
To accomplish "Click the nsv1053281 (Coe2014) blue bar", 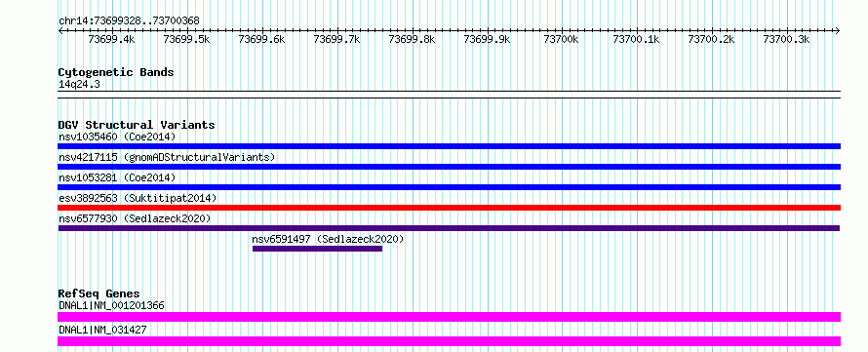I will pyautogui.click(x=449, y=187).
